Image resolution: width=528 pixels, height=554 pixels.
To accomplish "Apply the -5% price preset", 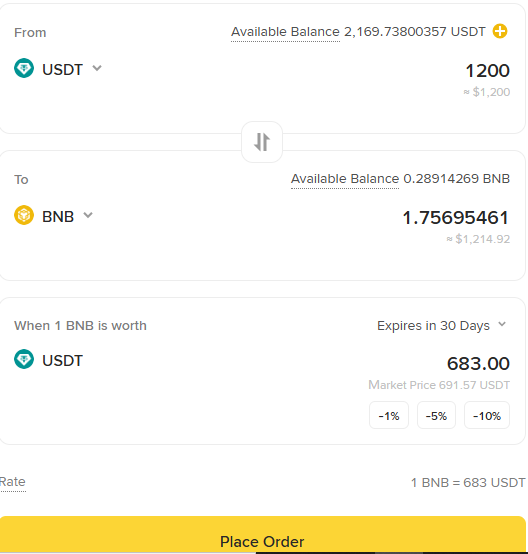I will (x=436, y=416).
